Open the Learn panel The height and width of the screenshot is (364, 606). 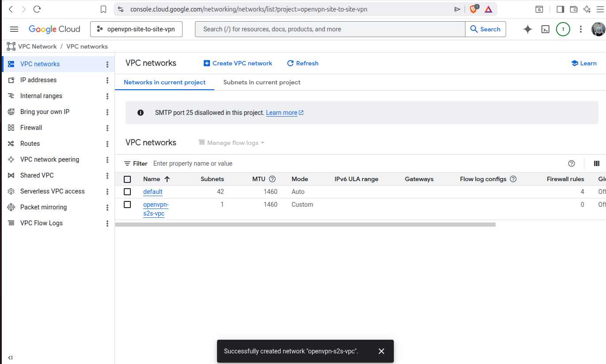coord(584,63)
